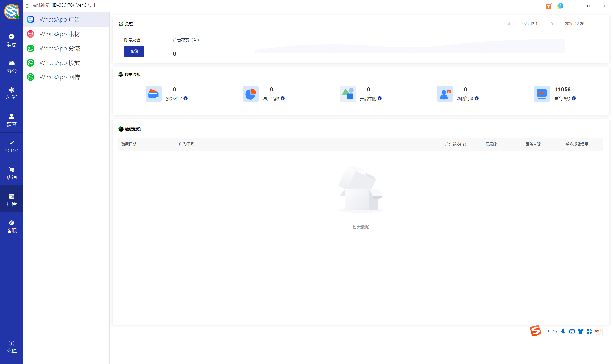Open WhatsApp 投放 menu item

pyautogui.click(x=60, y=63)
